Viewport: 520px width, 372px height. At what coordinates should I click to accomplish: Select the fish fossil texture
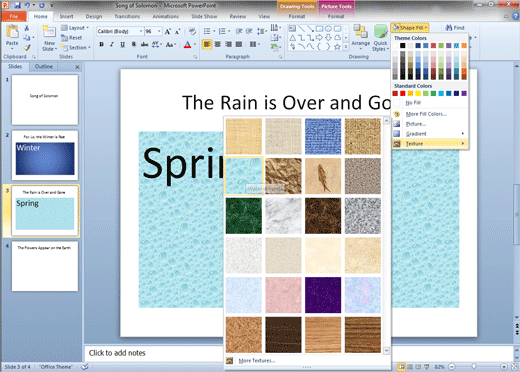(x=323, y=176)
